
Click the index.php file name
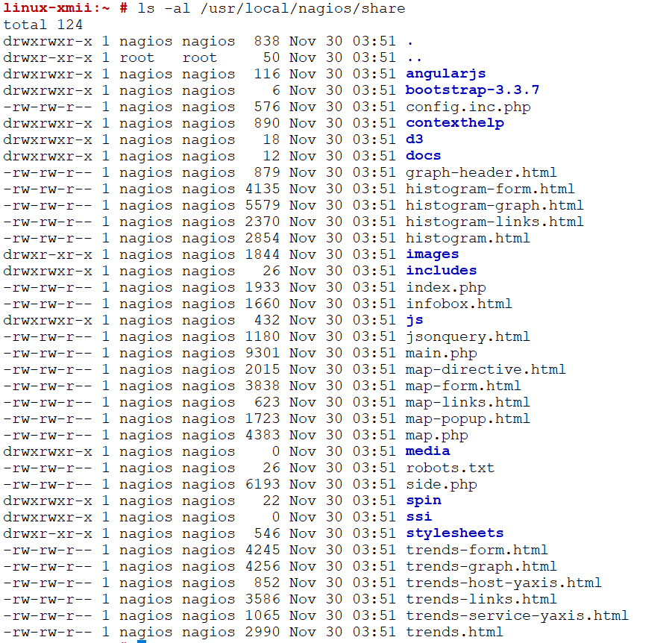click(446, 288)
